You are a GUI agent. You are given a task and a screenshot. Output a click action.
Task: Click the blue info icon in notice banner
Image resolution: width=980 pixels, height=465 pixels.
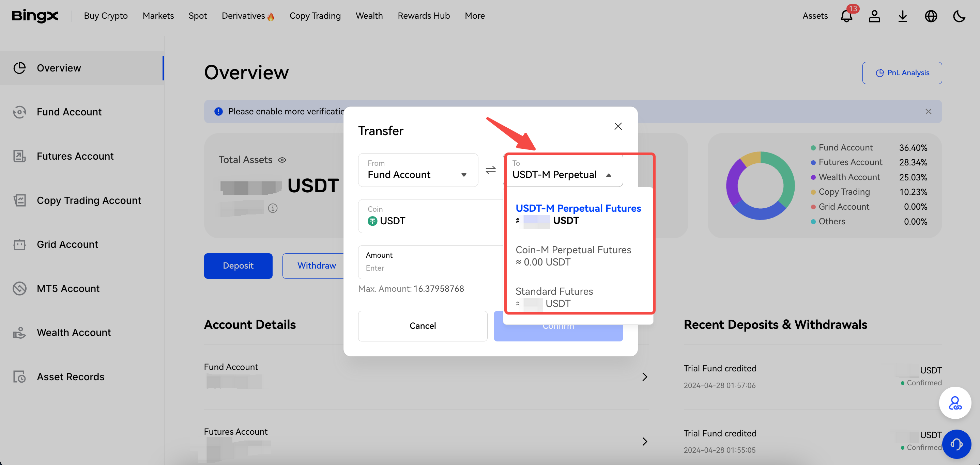click(x=218, y=111)
